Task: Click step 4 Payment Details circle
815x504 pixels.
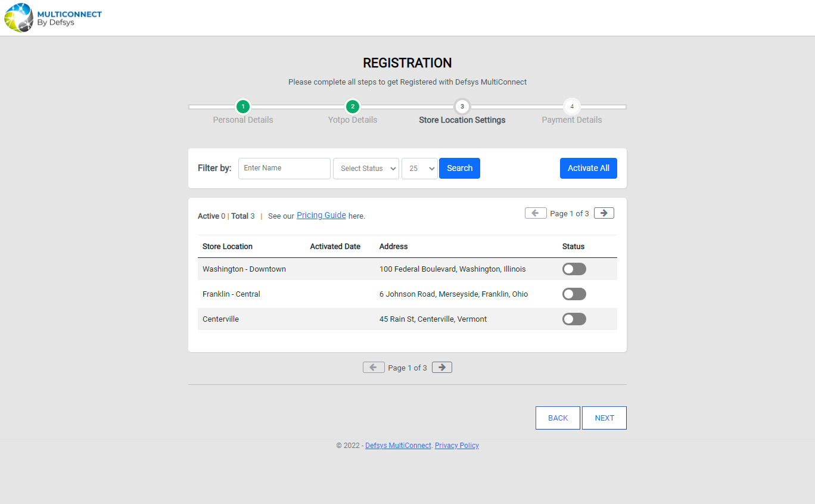Action: (571, 106)
